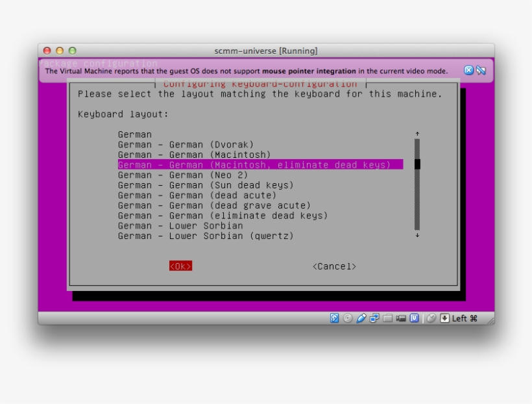Click the list scrollbar down arrow
The height and width of the screenshot is (404, 532).
(417, 236)
